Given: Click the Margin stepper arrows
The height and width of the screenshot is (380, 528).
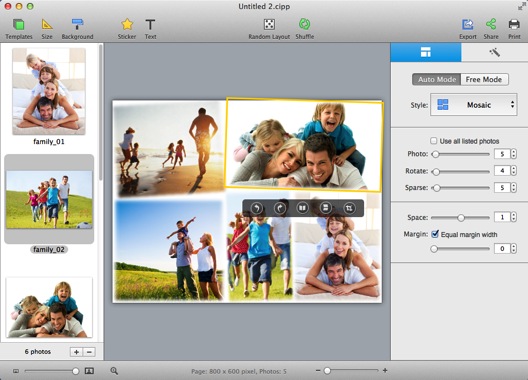Looking at the screenshot, I should click(x=514, y=249).
